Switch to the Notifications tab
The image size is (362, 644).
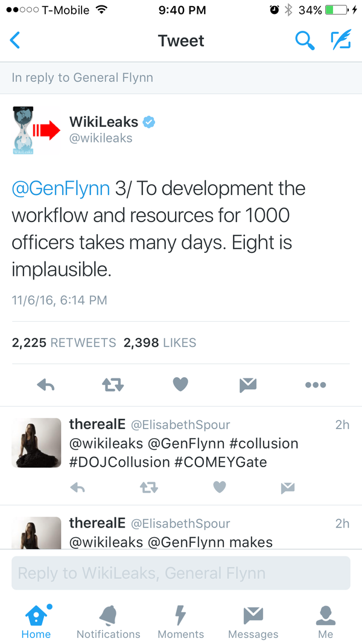pos(109,622)
